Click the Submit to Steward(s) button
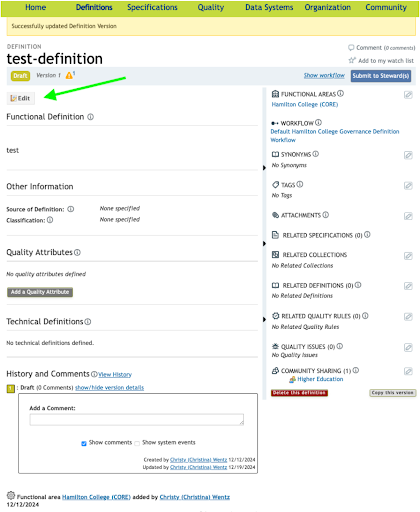Screen dimensions: 420x512 coord(381,76)
